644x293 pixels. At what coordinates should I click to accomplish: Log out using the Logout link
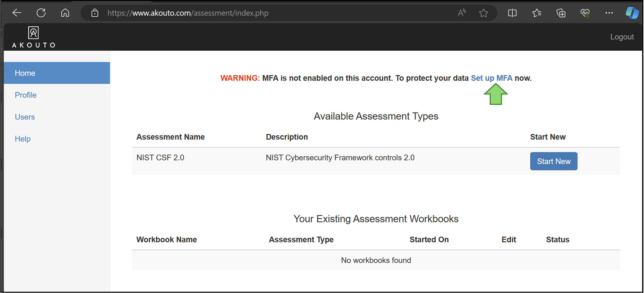click(x=622, y=37)
